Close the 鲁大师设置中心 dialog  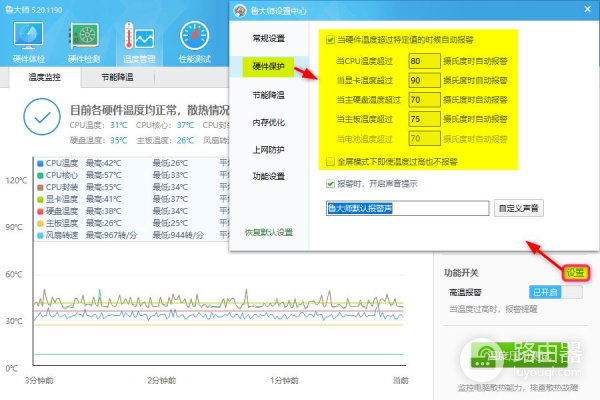pos(588,9)
